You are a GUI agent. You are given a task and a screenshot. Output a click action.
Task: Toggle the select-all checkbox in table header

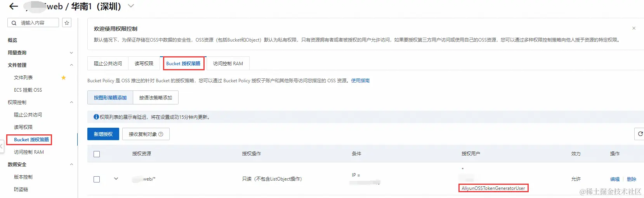(97, 154)
